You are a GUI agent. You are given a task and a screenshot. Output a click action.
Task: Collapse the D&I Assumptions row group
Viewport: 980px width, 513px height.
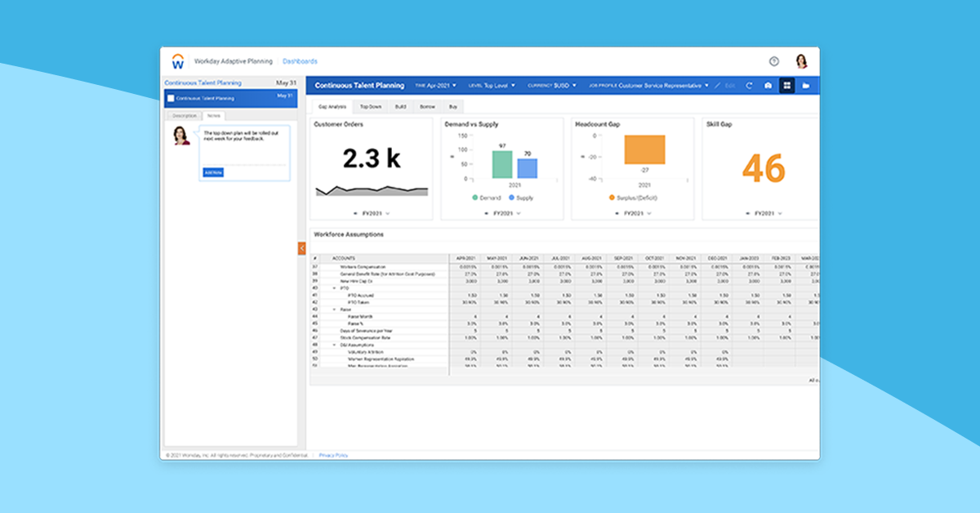334,345
